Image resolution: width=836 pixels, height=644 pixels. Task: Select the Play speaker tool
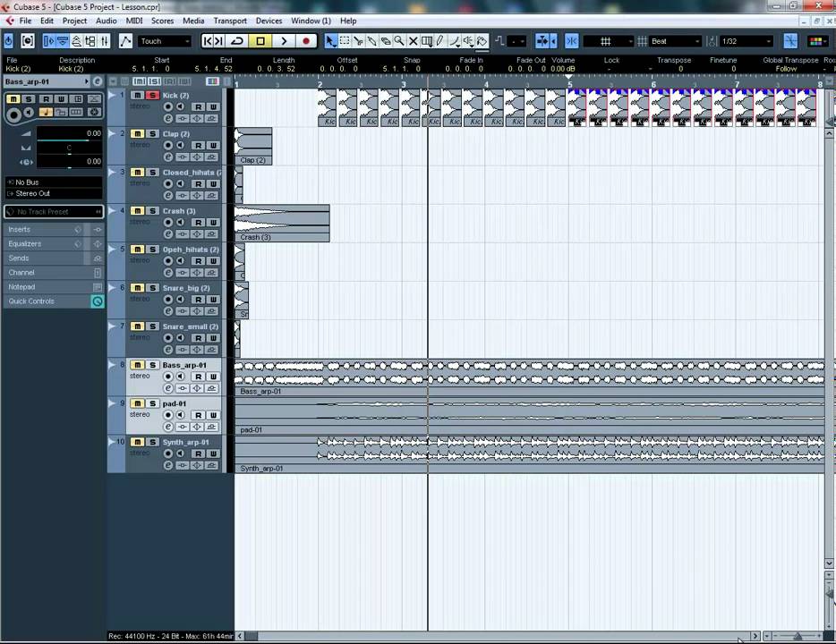pyautogui.click(x=468, y=41)
